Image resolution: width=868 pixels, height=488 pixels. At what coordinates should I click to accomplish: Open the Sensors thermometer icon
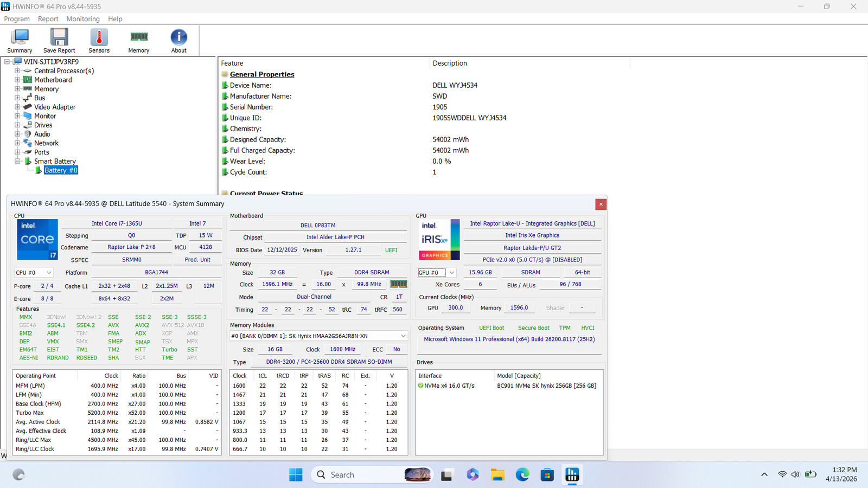[x=99, y=41]
